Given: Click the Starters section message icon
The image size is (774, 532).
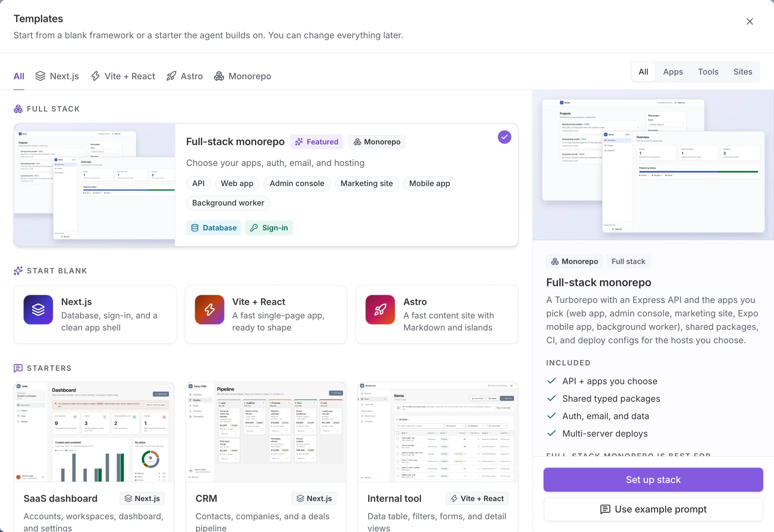Looking at the screenshot, I should 18,368.
